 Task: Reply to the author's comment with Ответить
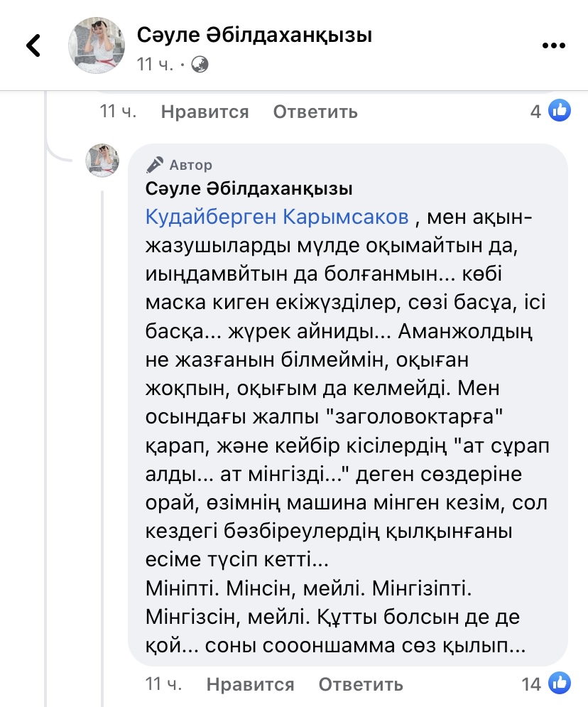[361, 684]
